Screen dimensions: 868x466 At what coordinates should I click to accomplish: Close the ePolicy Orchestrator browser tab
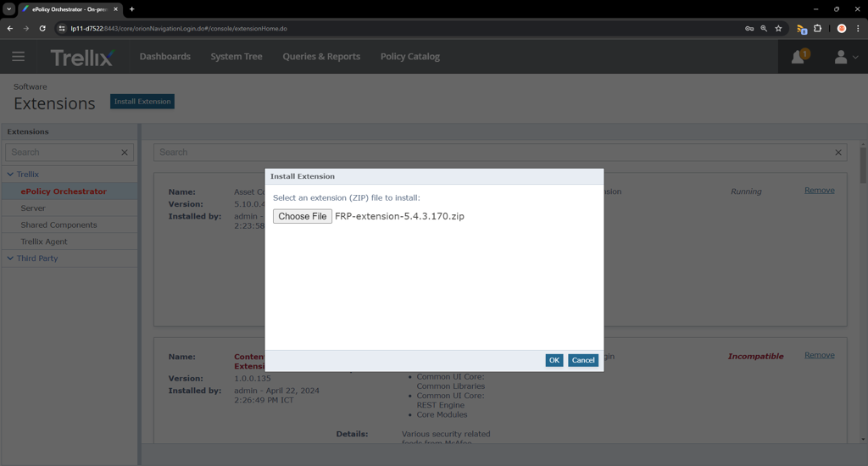(x=115, y=8)
